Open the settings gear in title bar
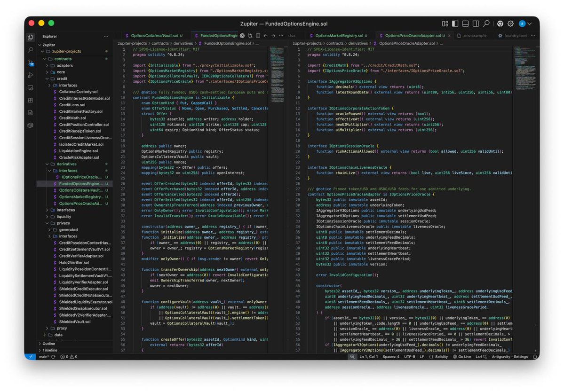Screen dimensions: 564x392 [x=510, y=24]
